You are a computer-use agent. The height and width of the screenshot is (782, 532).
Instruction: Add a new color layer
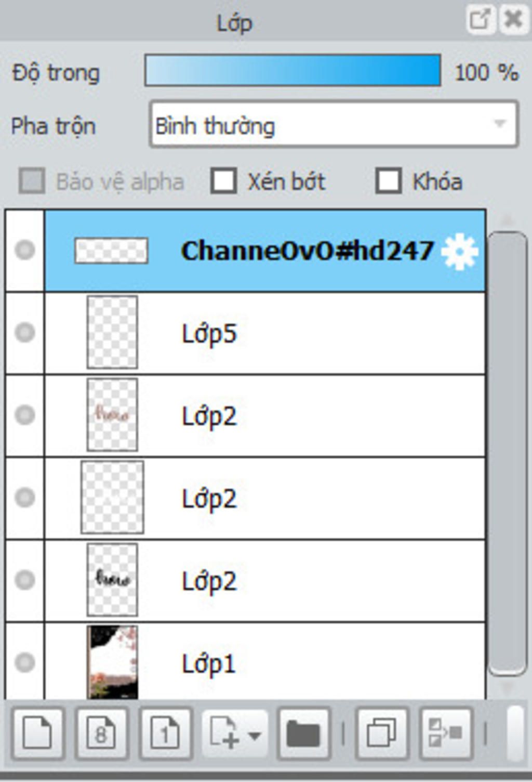(x=38, y=733)
